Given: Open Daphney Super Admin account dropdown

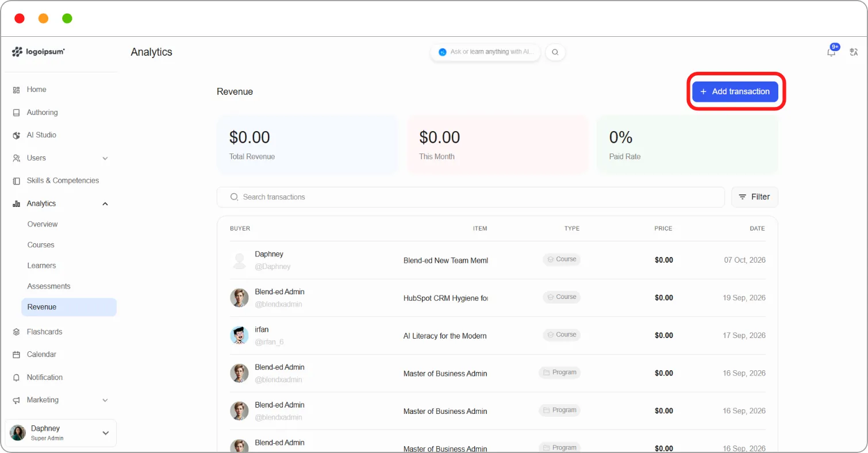Looking at the screenshot, I should pyautogui.click(x=61, y=433).
